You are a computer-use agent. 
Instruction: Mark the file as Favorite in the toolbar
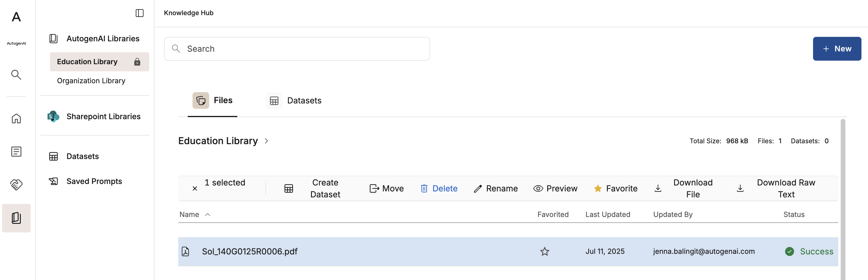(x=615, y=188)
